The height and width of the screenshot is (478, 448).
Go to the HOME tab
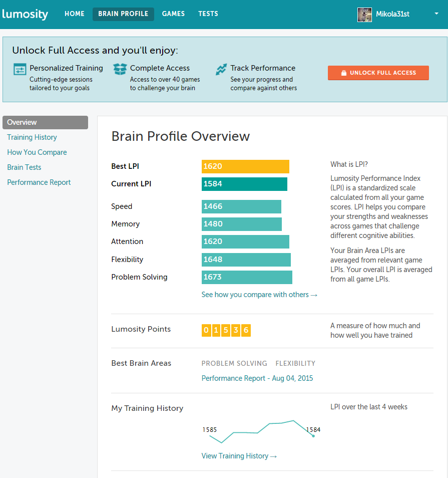74,14
